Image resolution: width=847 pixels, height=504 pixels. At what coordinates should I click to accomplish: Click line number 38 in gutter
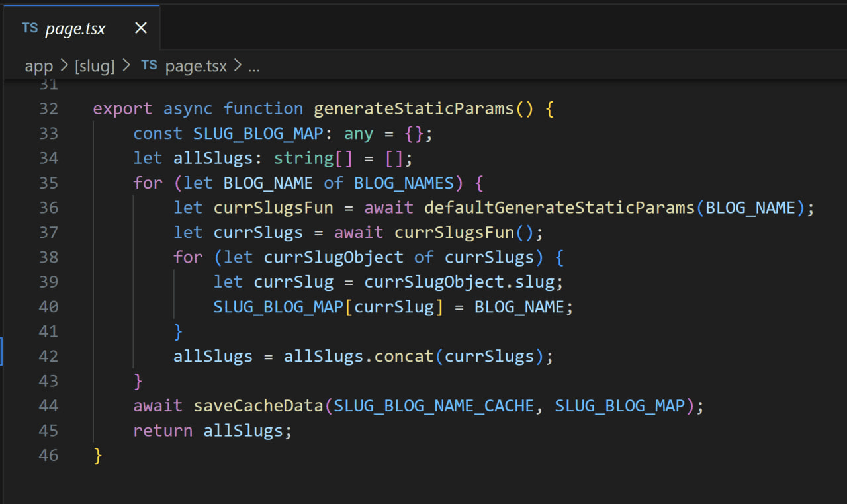coord(48,257)
